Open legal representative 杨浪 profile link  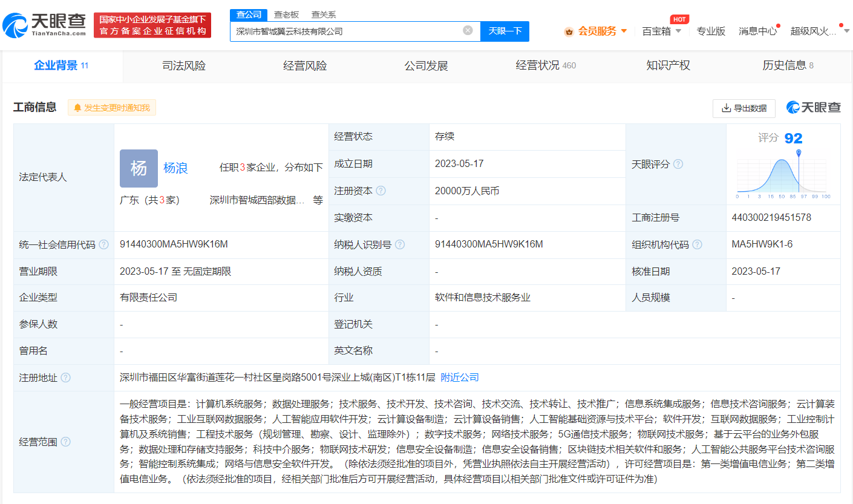point(175,168)
